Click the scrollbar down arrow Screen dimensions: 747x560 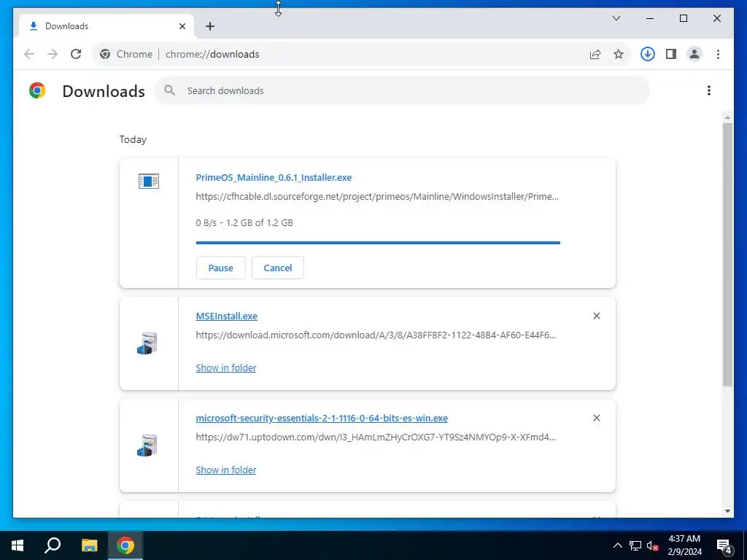click(x=727, y=511)
